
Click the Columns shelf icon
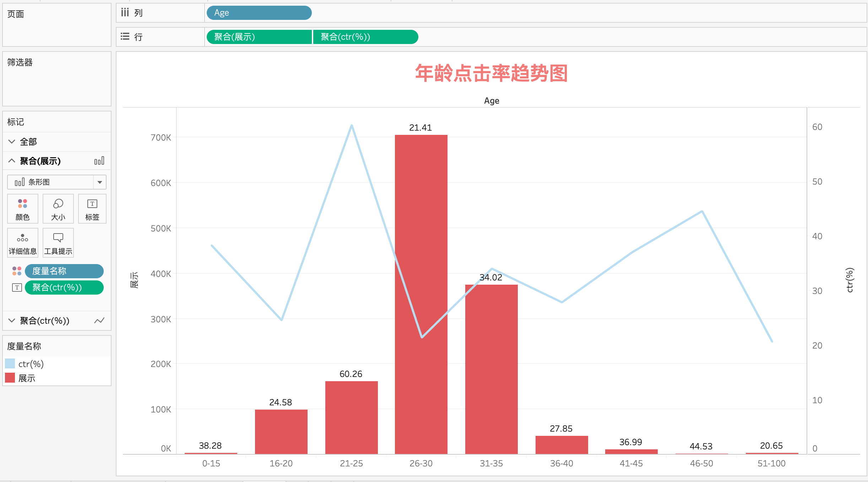(x=125, y=12)
